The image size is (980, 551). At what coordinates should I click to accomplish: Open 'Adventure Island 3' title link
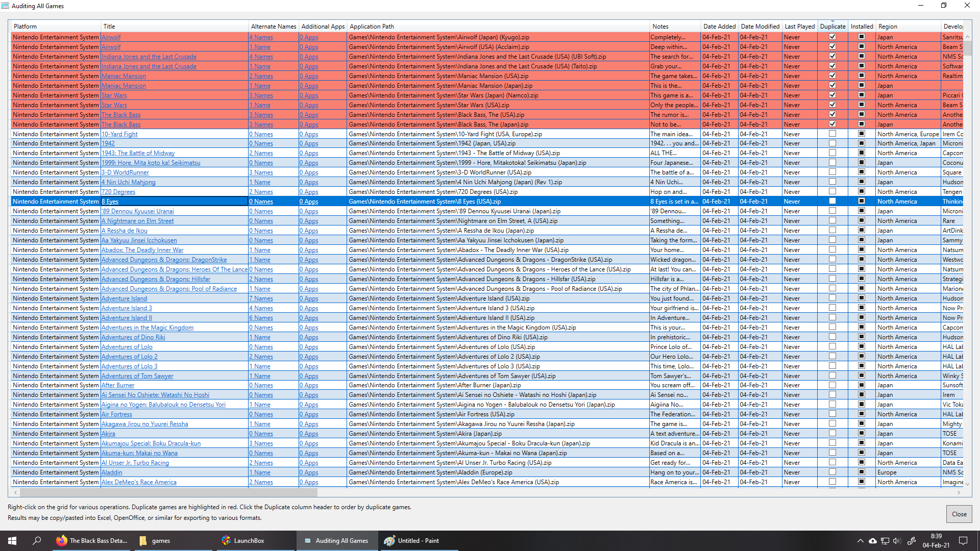127,308
